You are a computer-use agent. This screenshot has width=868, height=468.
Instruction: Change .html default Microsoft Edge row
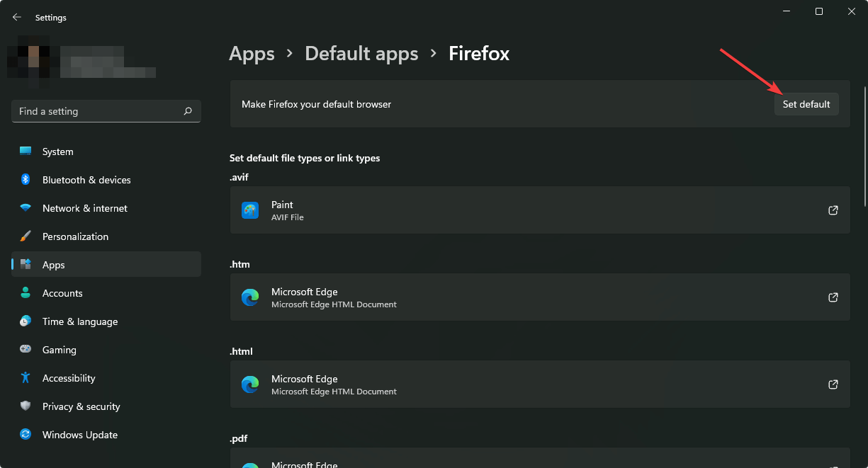[540, 384]
